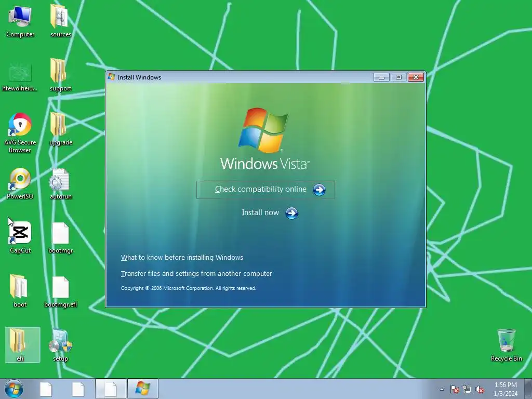Click the arrow next to Install now
This screenshot has width=532, height=399.
click(291, 214)
